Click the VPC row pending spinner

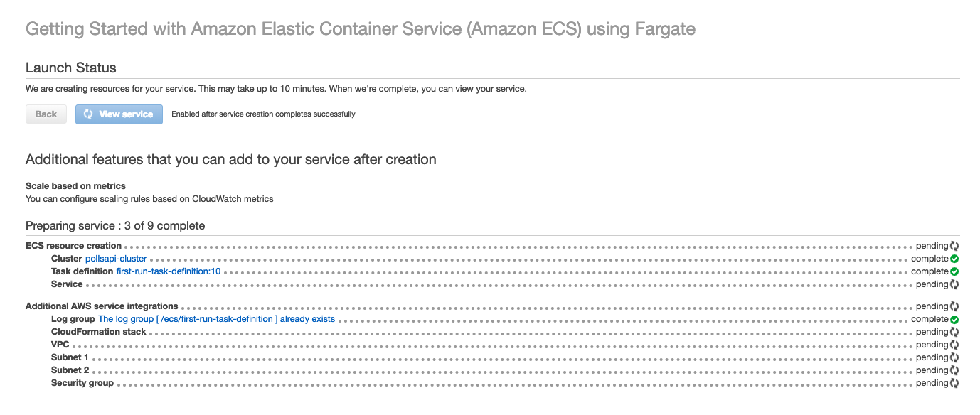954,345
